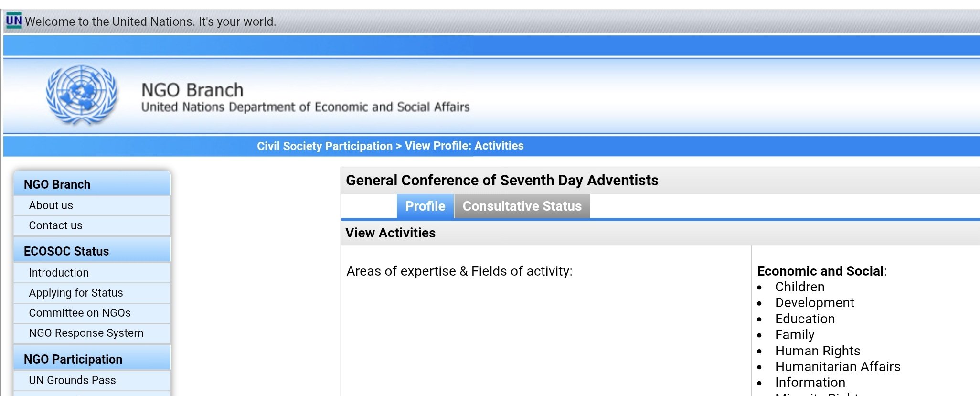Open the ECOSOC Introduction link
980x396 pixels.
click(59, 273)
